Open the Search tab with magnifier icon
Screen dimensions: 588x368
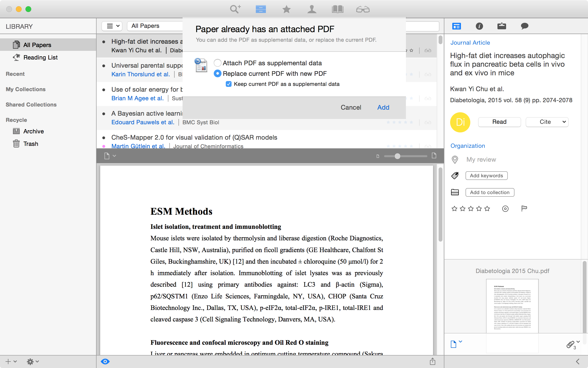point(235,9)
